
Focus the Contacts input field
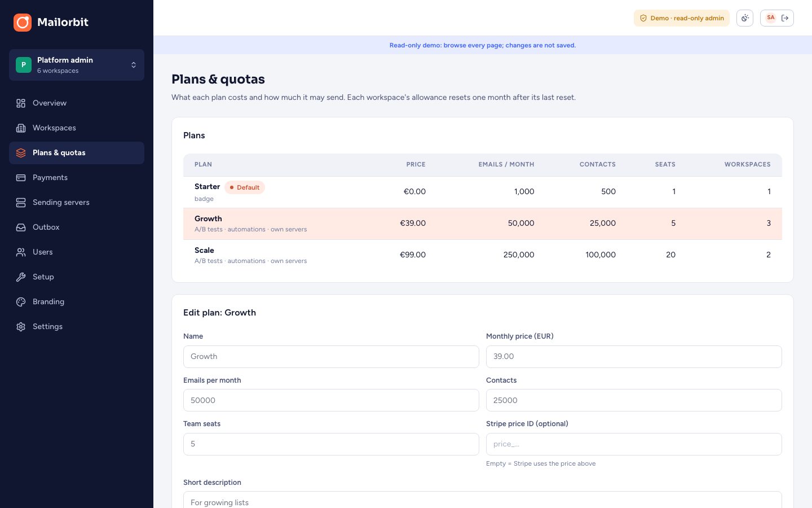tap(634, 400)
